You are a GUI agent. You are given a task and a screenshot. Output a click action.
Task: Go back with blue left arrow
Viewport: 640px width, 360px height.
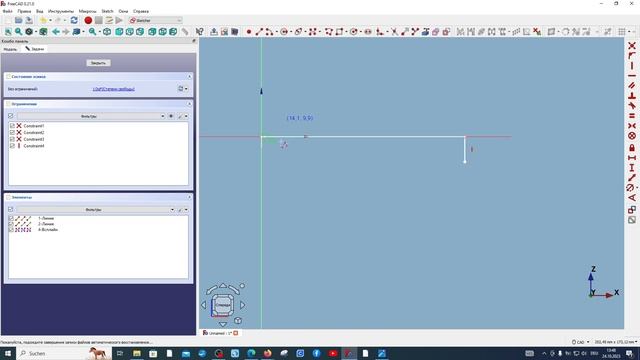pyautogui.click(x=56, y=31)
